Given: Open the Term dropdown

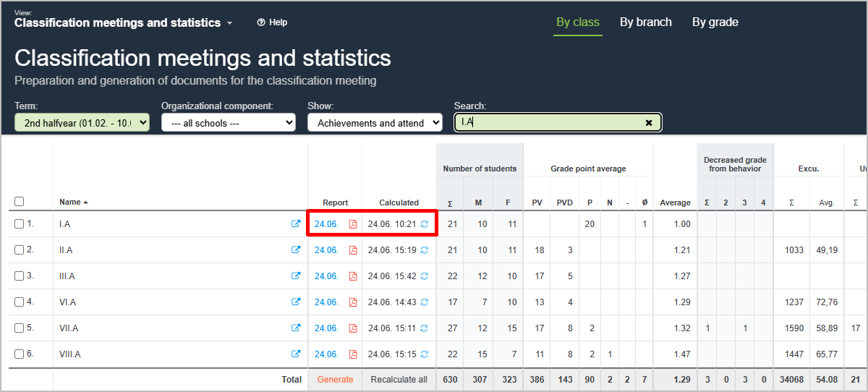Looking at the screenshot, I should pyautogui.click(x=82, y=123).
